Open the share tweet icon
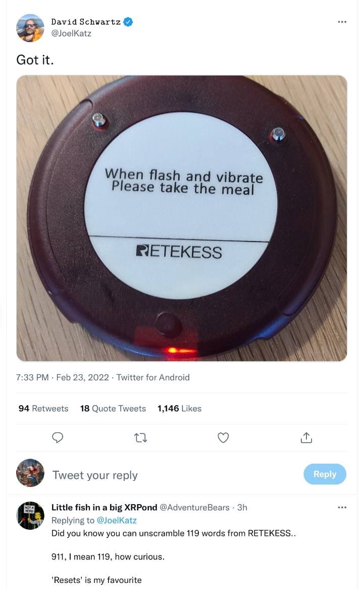 (306, 438)
